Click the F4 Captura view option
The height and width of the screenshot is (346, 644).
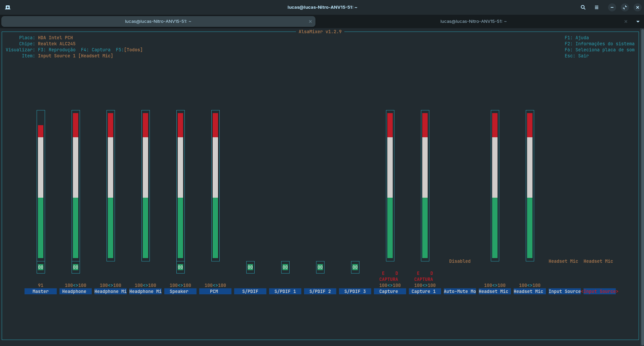coord(96,50)
